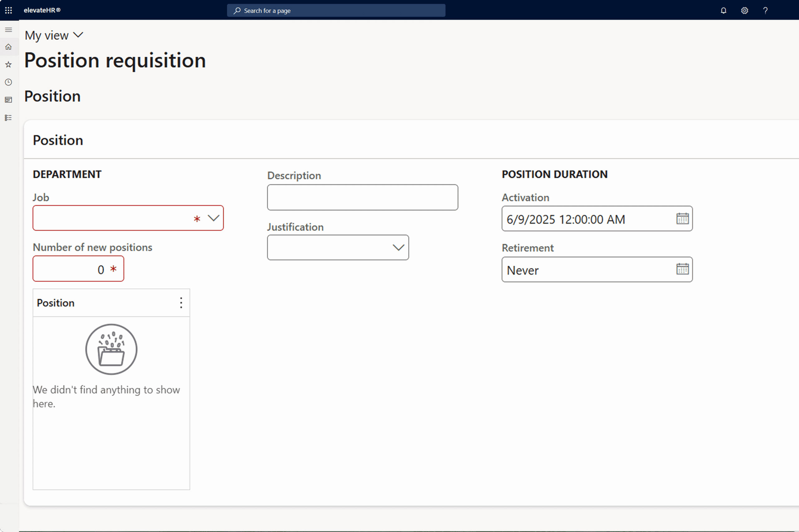Screen dimensions: 799x532
Task: Open the My view selector
Action: click(54, 35)
